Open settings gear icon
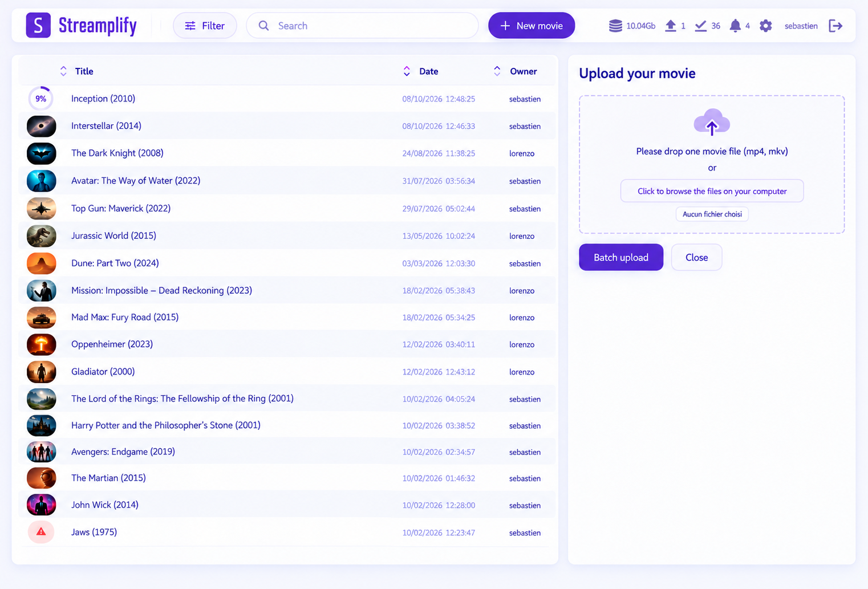868x589 pixels. 766,26
